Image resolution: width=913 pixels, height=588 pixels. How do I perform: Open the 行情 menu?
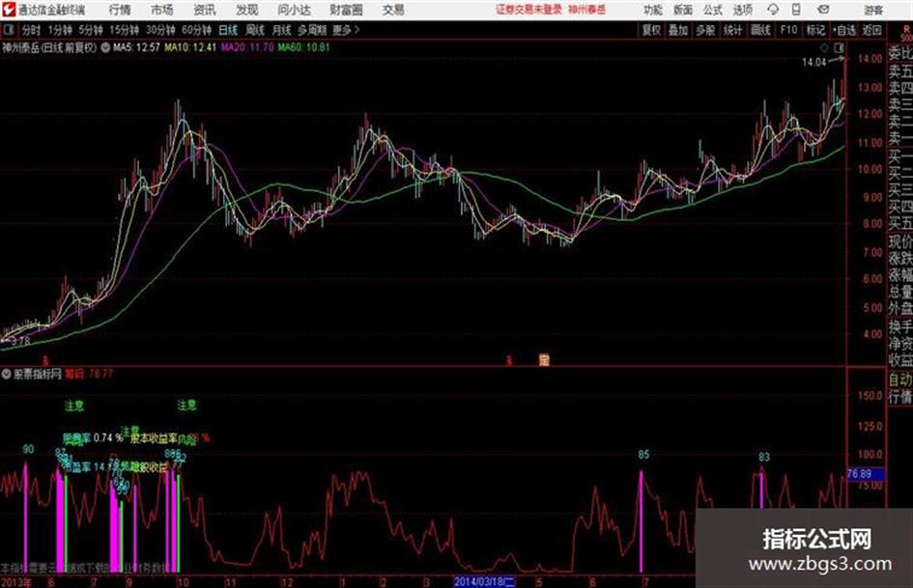coord(120,10)
